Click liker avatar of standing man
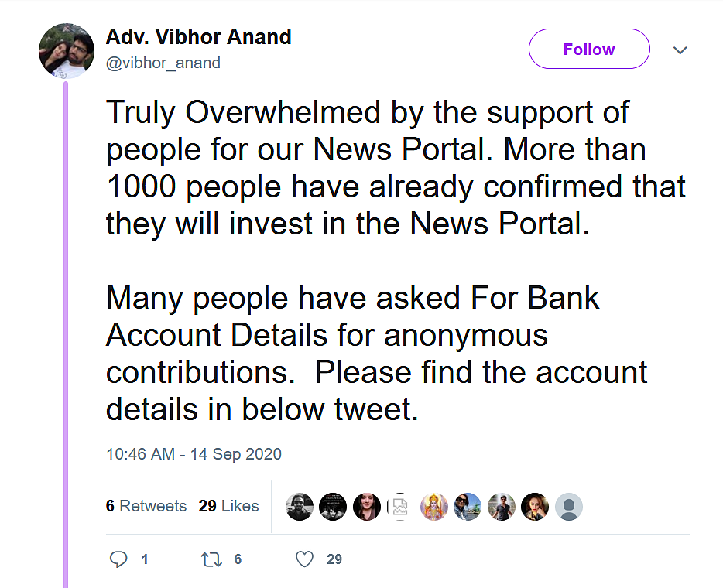This screenshot has width=723, height=588. [501, 507]
